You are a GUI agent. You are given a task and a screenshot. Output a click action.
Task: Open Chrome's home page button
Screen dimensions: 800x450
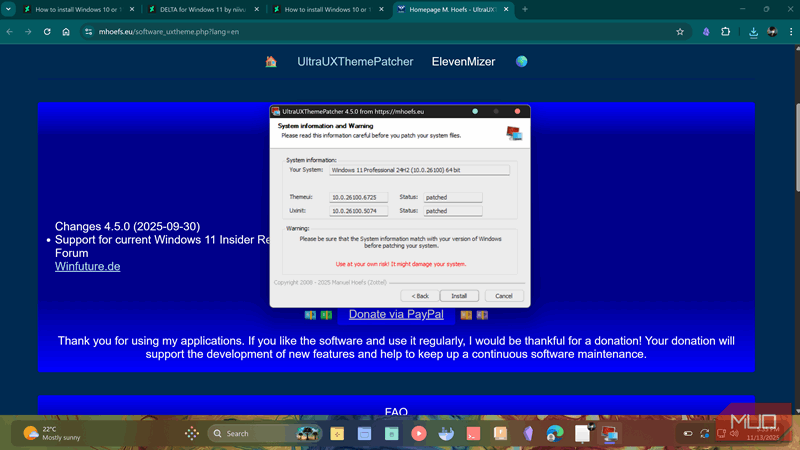66,32
